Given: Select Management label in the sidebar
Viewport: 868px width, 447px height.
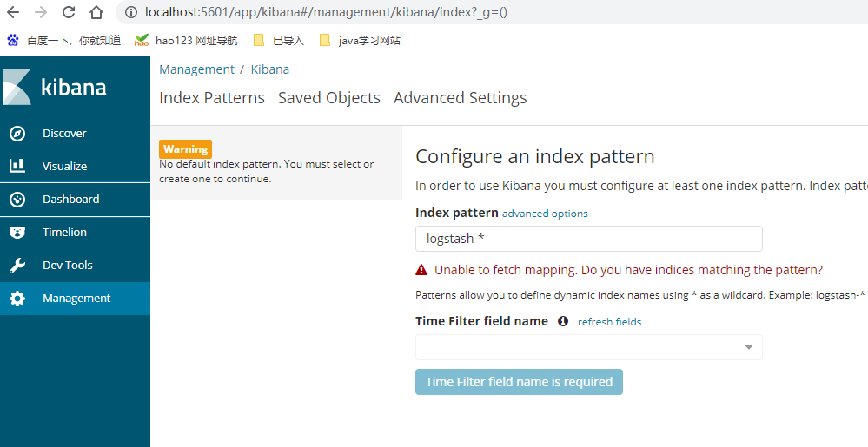Looking at the screenshot, I should pyautogui.click(x=76, y=299).
